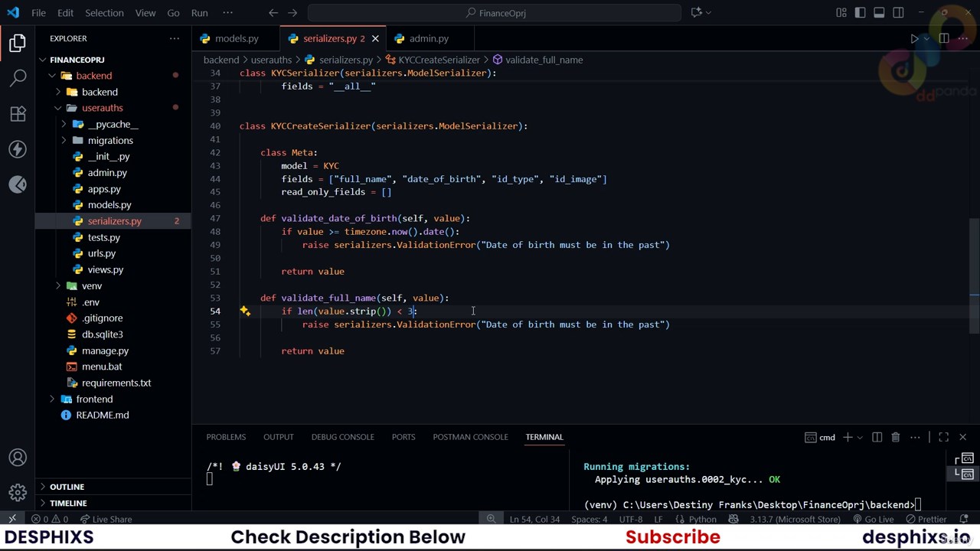Screen dimensions: 980x551
Task: Open the Extensions view
Action: click(18, 114)
